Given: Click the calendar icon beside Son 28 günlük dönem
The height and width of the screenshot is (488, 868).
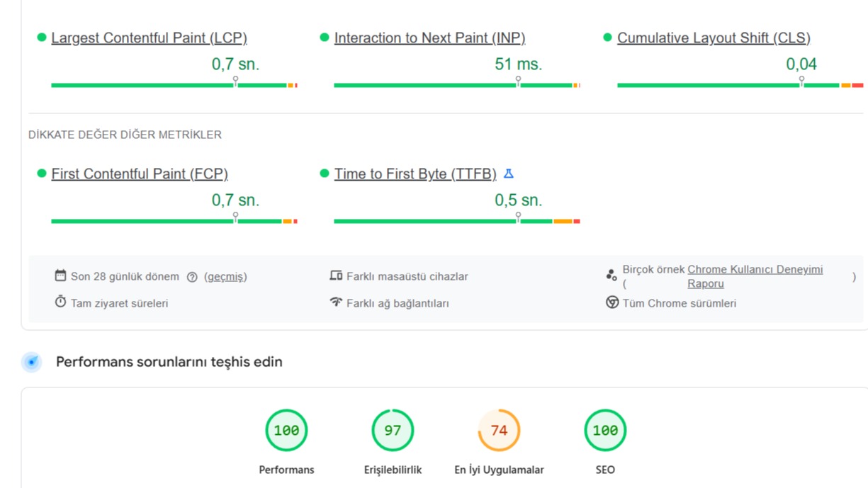Looking at the screenshot, I should 60,276.
